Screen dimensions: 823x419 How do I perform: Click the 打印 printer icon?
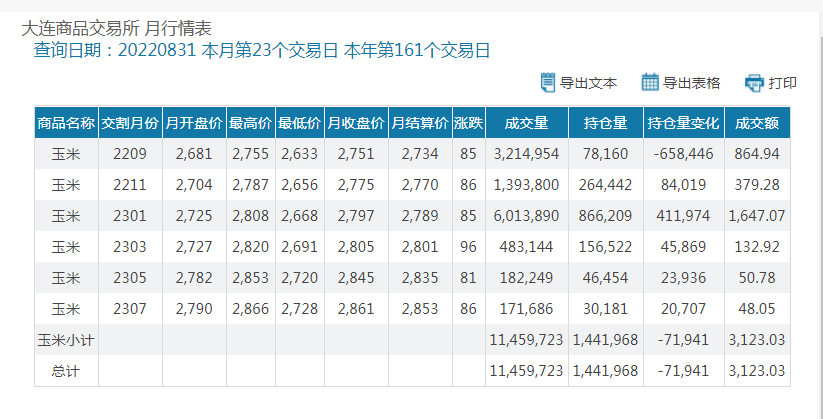coord(754,82)
